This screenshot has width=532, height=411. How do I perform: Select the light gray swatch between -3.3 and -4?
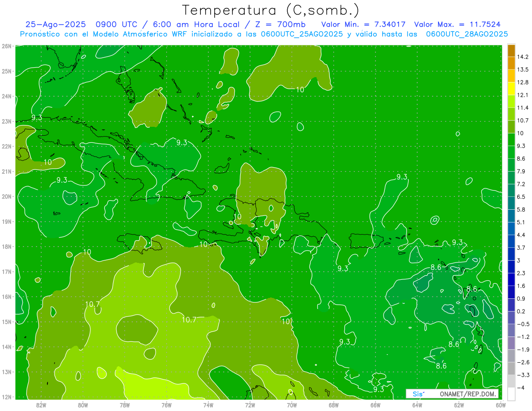(511, 381)
